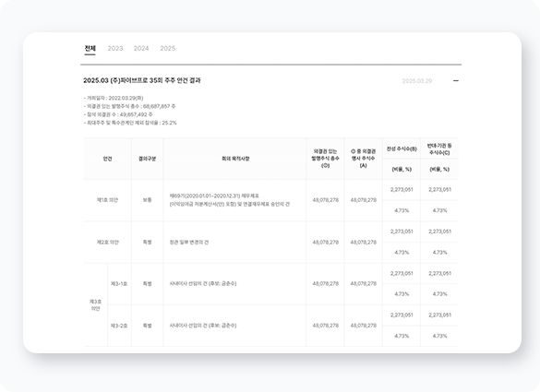
Task: Collapse the 35회 주주 안건 결과 section
Action: coord(456,81)
